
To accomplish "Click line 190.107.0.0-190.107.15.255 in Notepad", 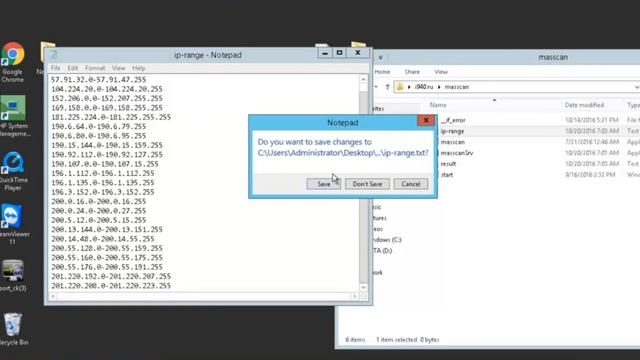I will tap(104, 164).
